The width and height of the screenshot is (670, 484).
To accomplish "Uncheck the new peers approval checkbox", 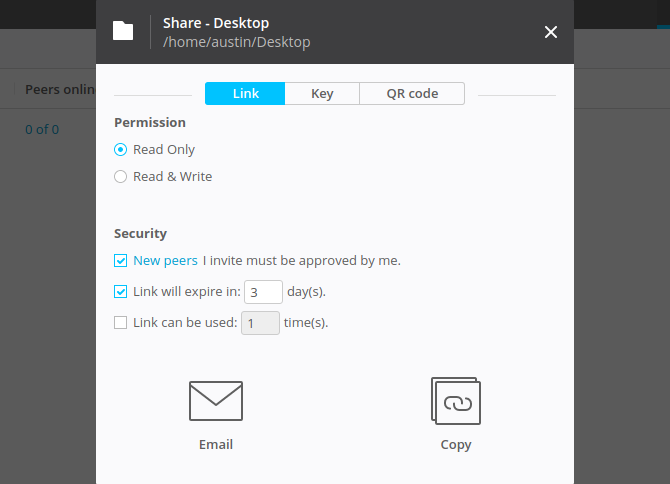I will click(120, 261).
